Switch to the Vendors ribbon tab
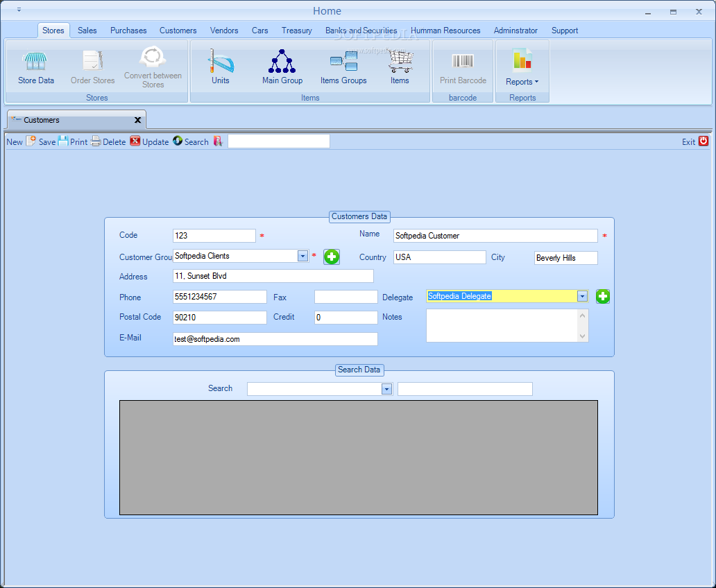Image resolution: width=716 pixels, height=588 pixels. [224, 31]
